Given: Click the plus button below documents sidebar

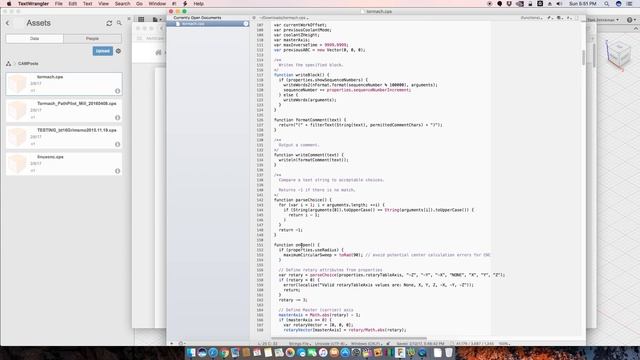Looking at the screenshot, I should [x=171, y=344].
